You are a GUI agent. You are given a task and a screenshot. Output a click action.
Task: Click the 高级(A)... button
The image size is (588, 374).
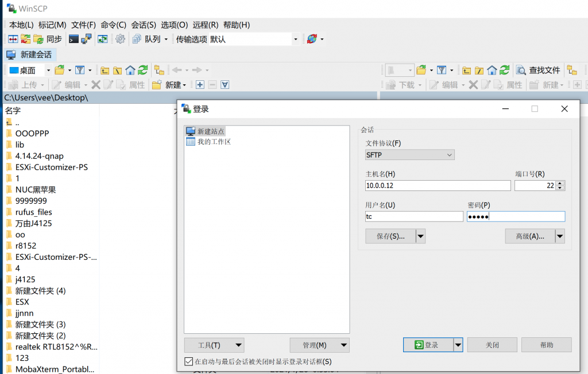[530, 236]
